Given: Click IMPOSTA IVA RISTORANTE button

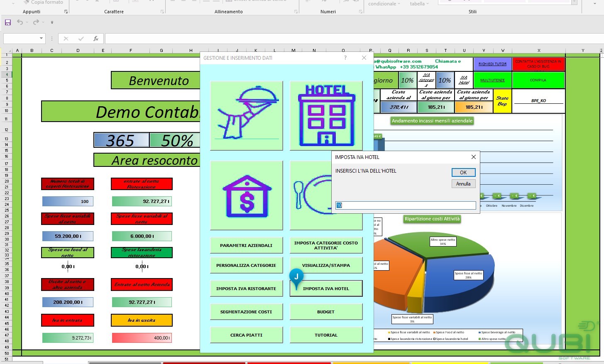Looking at the screenshot, I should pyautogui.click(x=246, y=288).
